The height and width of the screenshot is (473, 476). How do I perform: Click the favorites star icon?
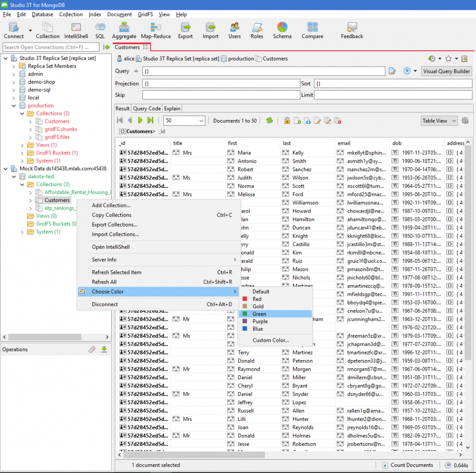tap(448, 58)
